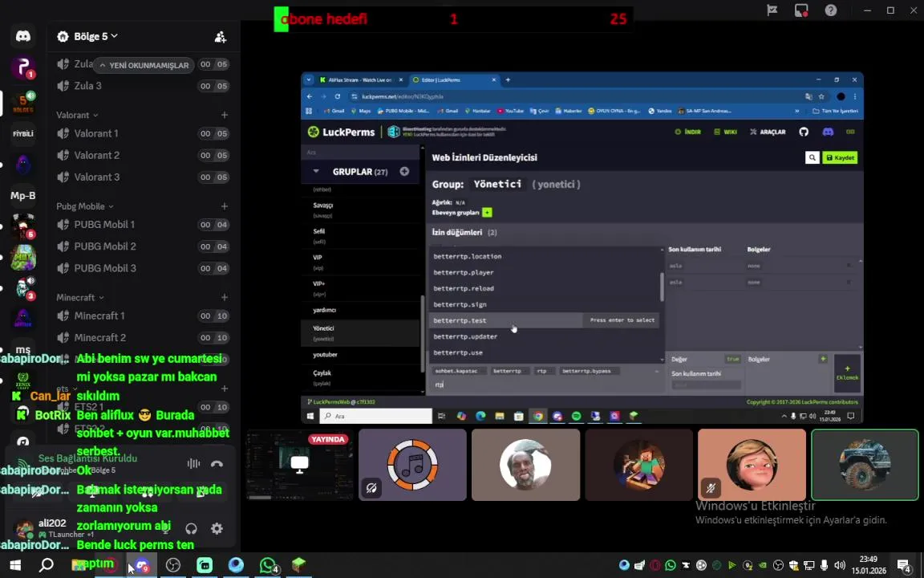924x578 pixels.
Task: Join the PUBG Mobil 3 voice channel
Action: pos(143,268)
